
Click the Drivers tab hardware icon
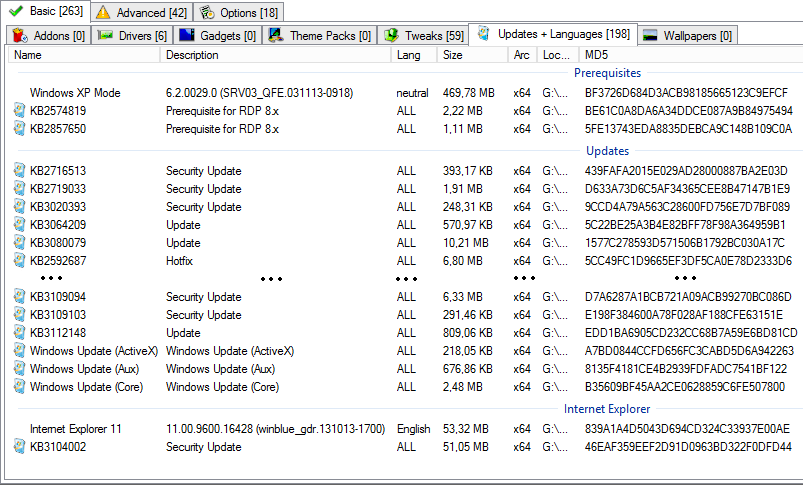point(105,36)
